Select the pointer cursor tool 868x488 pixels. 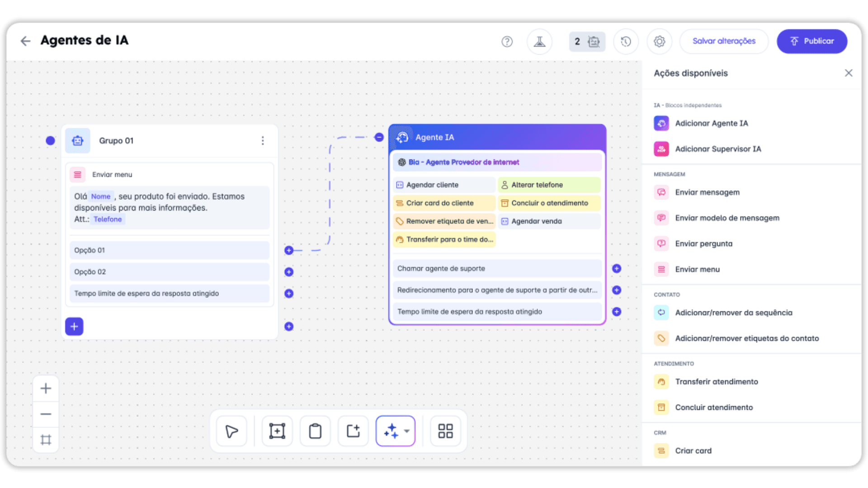coord(231,431)
